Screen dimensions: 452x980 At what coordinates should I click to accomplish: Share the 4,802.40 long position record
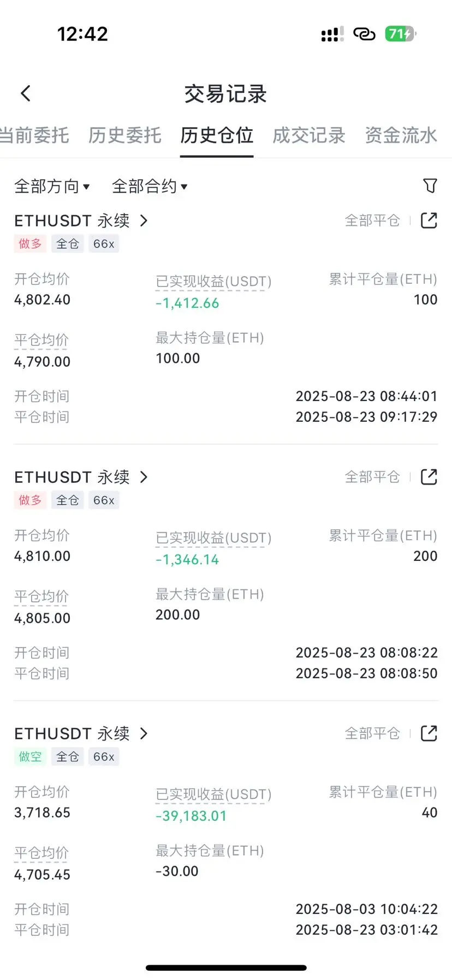(429, 220)
